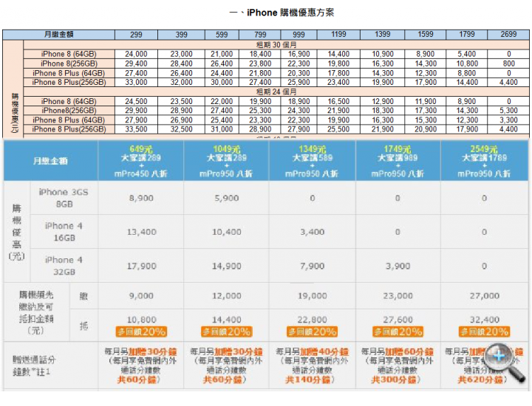Click the 3,900 price cell
Screen dimensions: 532x406
pos(398,266)
